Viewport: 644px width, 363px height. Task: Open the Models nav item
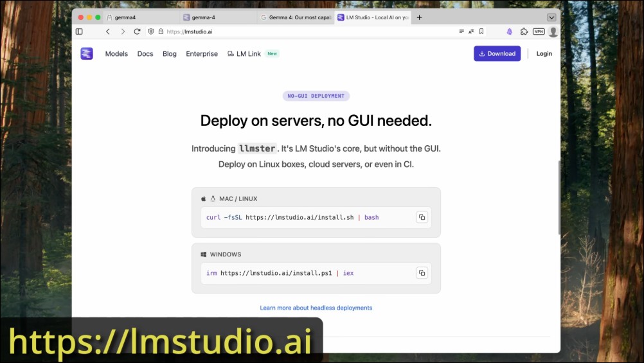116,54
